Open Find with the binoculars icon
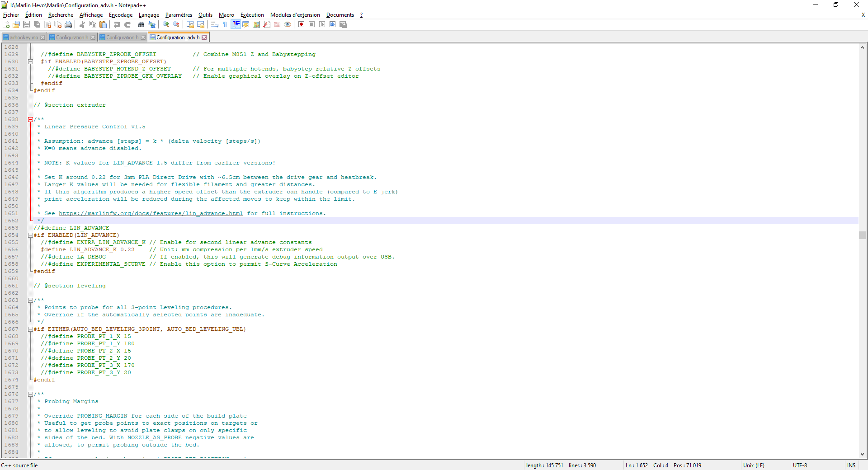This screenshot has height=470, width=868. click(142, 24)
